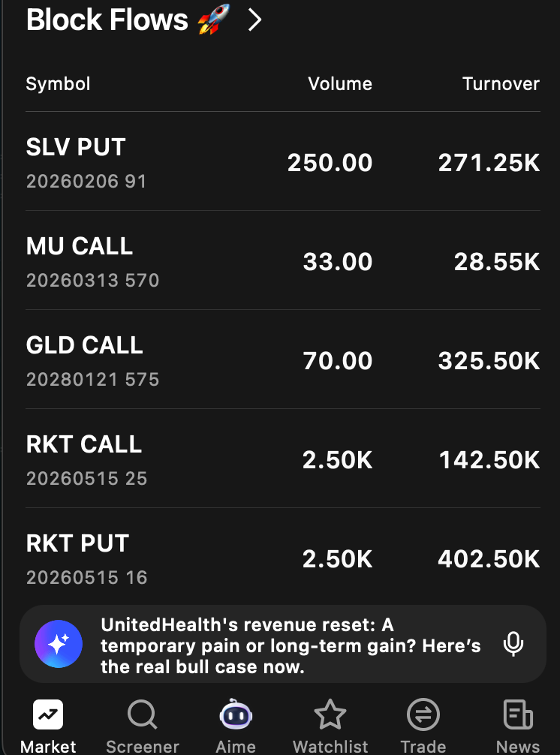Select the MU CALL 20260313 570 contract

(x=92, y=260)
